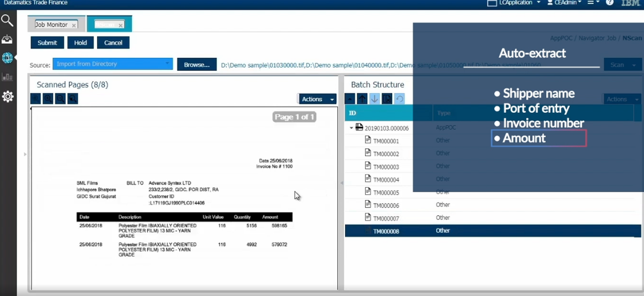Click the page icon beside TM000001

(368, 140)
